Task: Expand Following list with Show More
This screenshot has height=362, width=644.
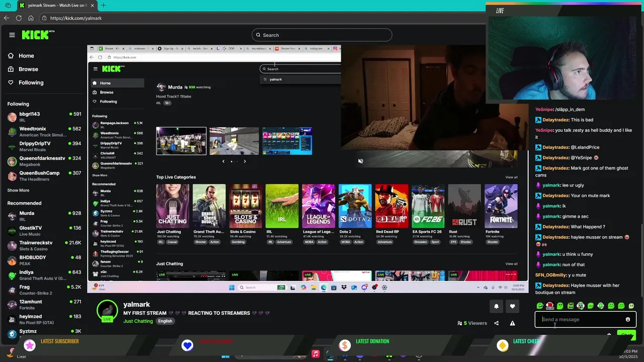Action: [18, 191]
